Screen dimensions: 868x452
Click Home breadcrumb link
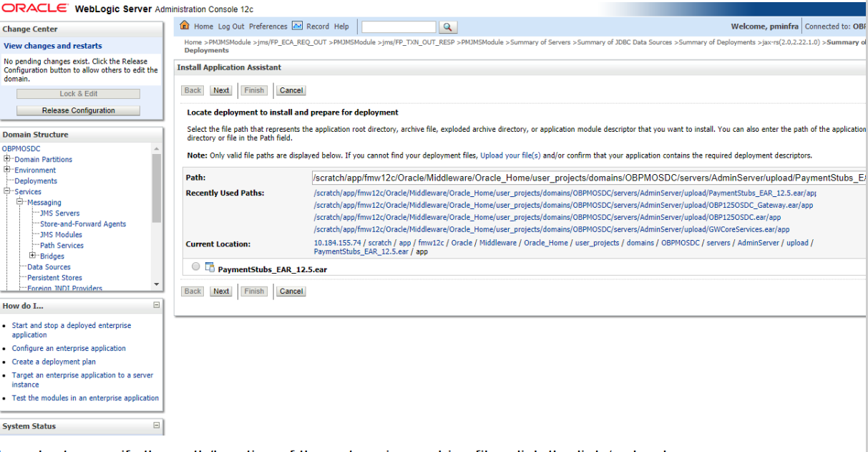click(x=192, y=42)
